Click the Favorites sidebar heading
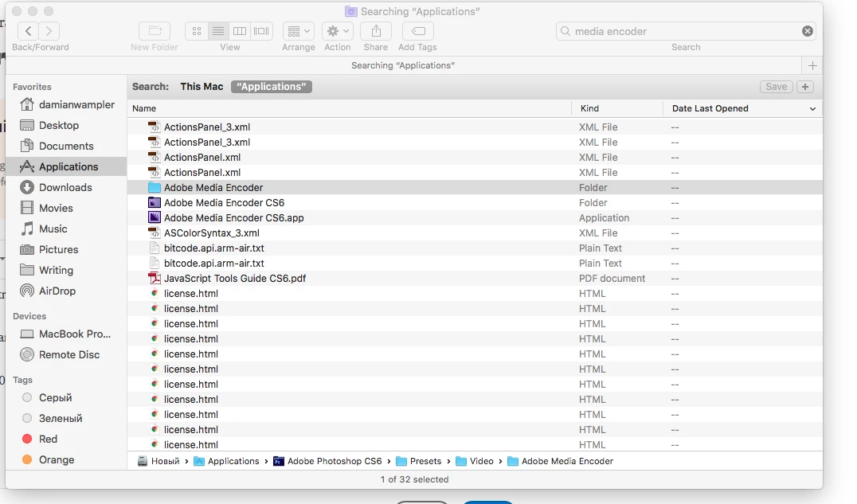Viewport: 857px width, 504px height. tap(32, 87)
